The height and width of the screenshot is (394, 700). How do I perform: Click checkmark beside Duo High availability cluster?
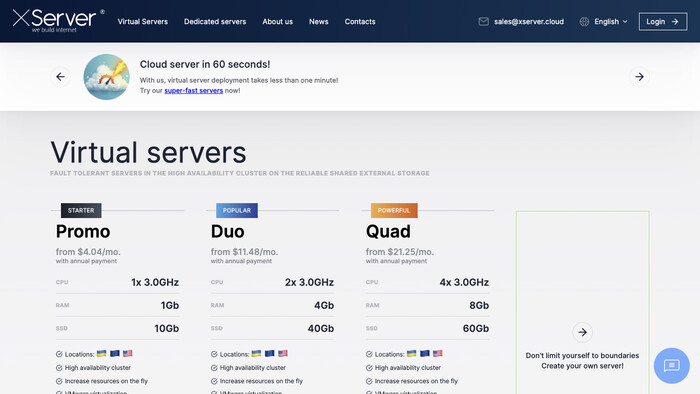[214, 368]
